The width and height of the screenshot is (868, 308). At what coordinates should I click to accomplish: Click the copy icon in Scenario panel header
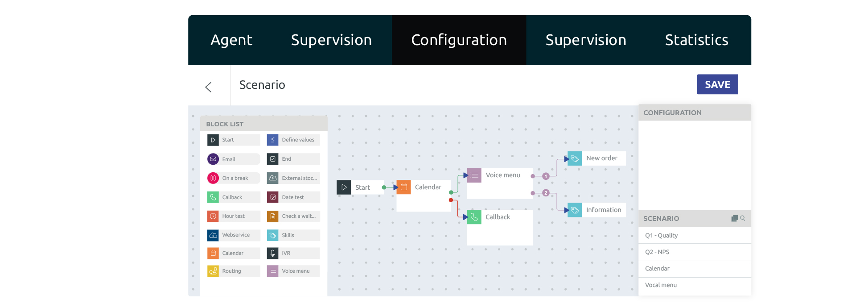coord(735,218)
